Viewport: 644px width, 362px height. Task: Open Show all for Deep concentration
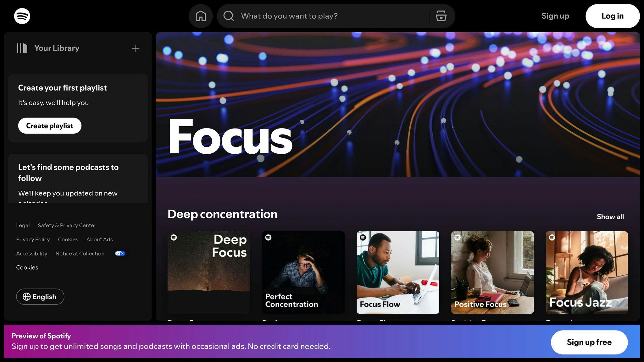pyautogui.click(x=610, y=217)
